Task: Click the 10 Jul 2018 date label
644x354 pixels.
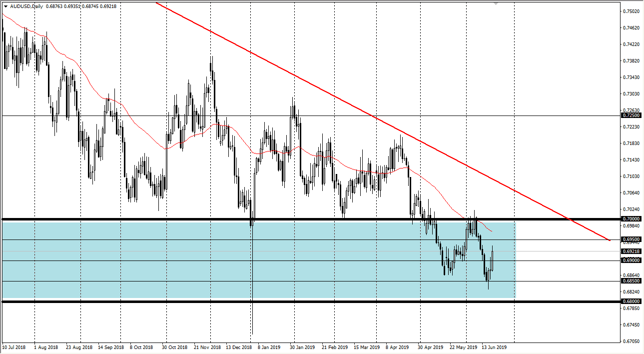Action: tap(15, 346)
